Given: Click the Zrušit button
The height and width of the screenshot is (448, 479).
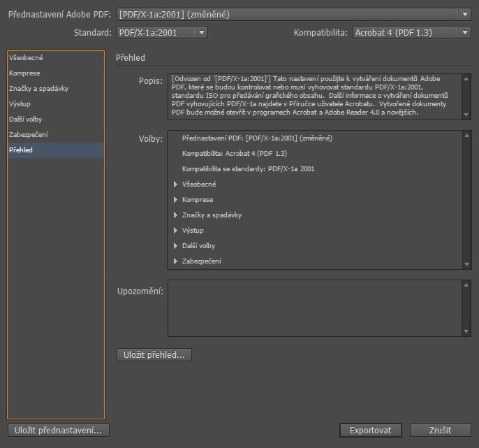Looking at the screenshot, I should pyautogui.click(x=440, y=431).
